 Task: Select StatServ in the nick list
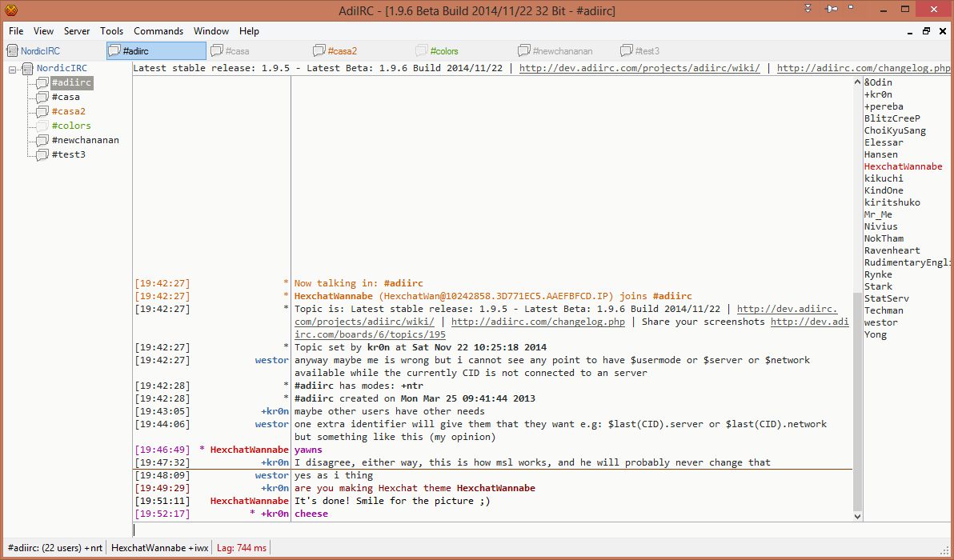click(887, 298)
